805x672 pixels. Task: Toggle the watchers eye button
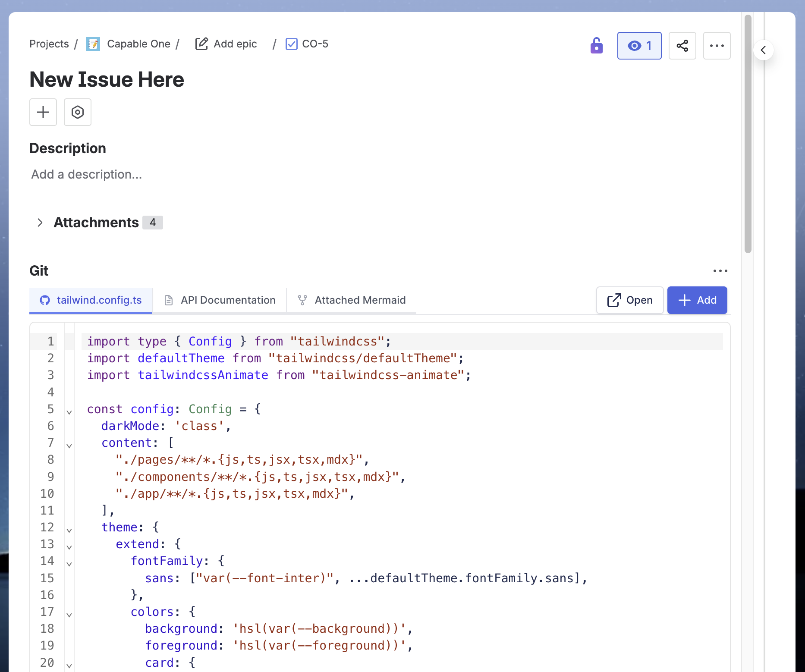tap(639, 46)
